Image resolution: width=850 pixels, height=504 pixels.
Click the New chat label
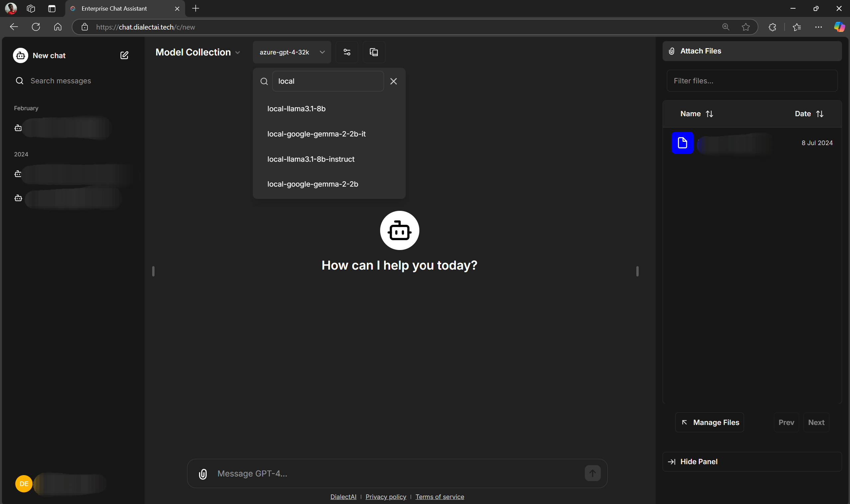tap(49, 56)
